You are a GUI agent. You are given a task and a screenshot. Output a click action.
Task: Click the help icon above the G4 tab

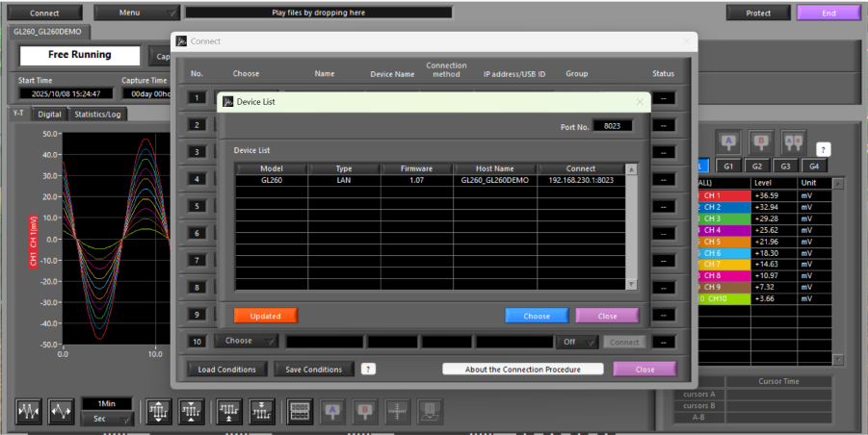(x=823, y=149)
